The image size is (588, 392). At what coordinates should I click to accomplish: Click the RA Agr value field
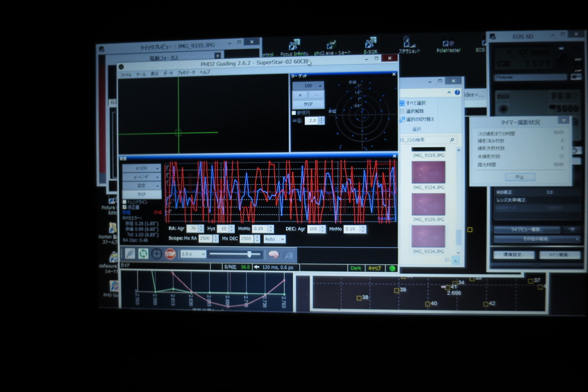[192, 228]
